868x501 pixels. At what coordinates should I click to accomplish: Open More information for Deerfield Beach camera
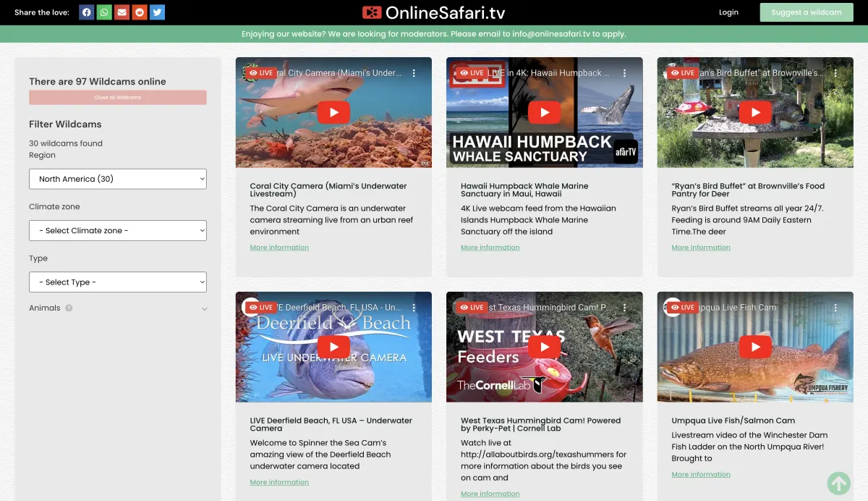279,482
